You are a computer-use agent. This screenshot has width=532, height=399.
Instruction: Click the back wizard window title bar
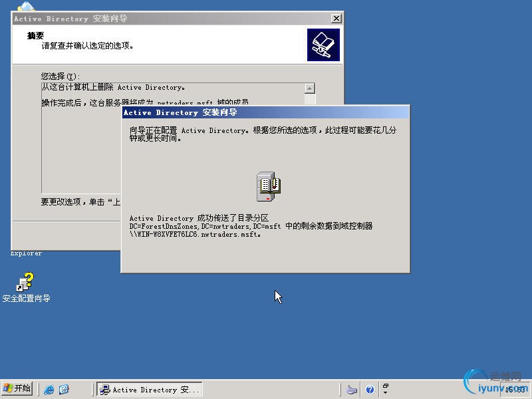(x=172, y=19)
